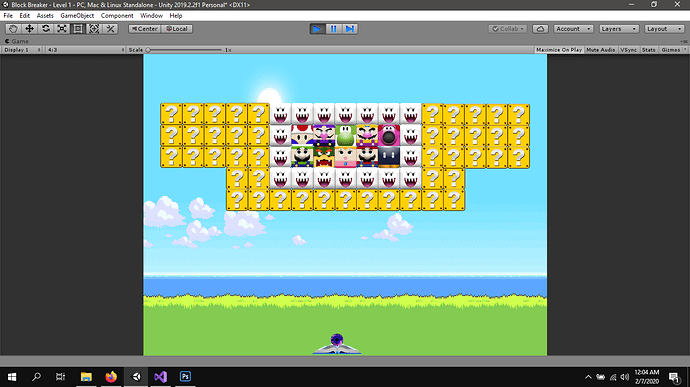Select the Rect tool
Viewport: 690px width, 387px height.
pos(78,29)
